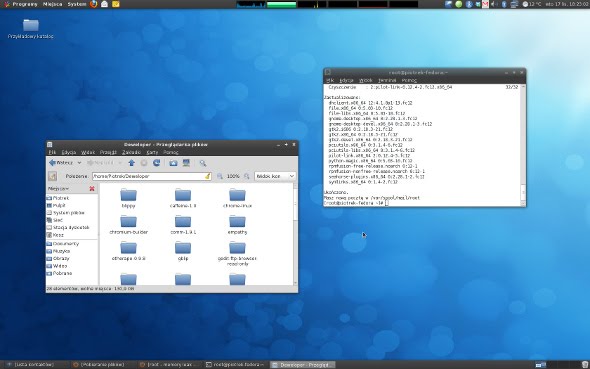
Task: Select the gedit ftp browser folder
Action: (237, 254)
